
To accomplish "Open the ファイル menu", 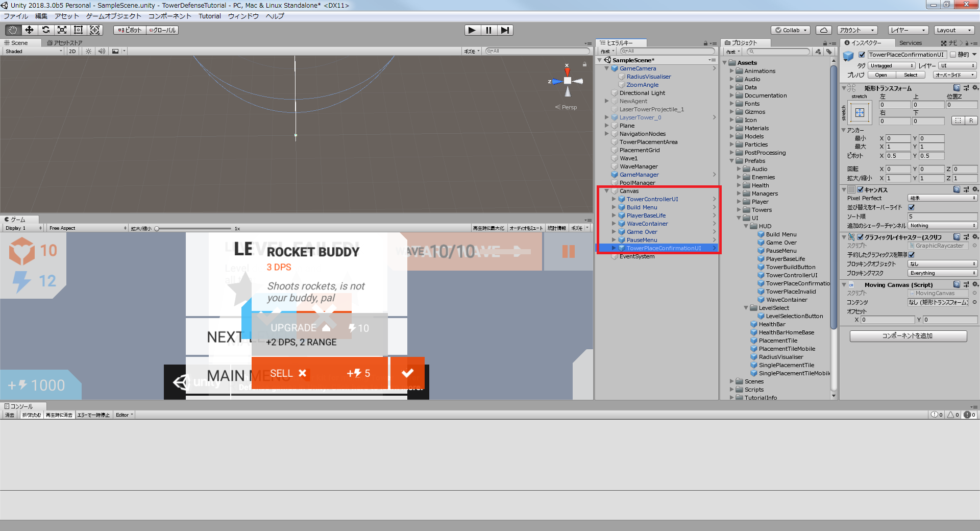I will [x=16, y=16].
